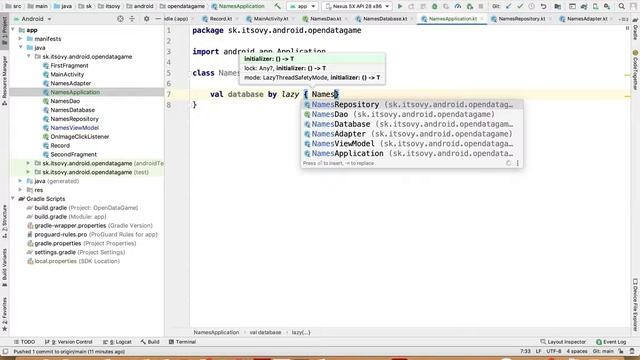The image size is (640, 360).
Task: Click the Git rollback undo arrow icon
Action: point(544,6)
